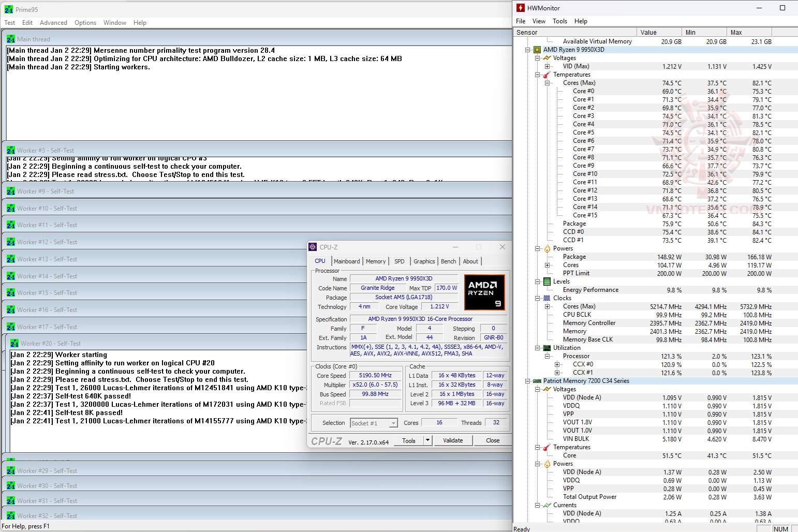This screenshot has height=532, width=798.
Task: Select the Memory Controller clock row
Action: [667, 323]
